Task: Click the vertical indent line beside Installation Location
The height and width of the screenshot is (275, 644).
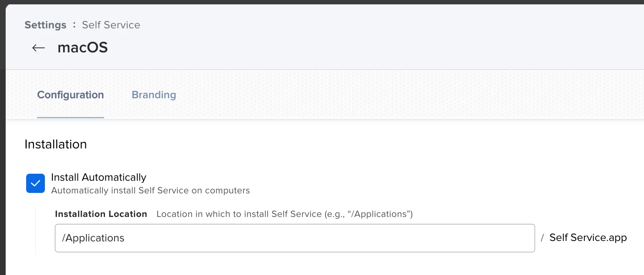Action: click(x=36, y=231)
